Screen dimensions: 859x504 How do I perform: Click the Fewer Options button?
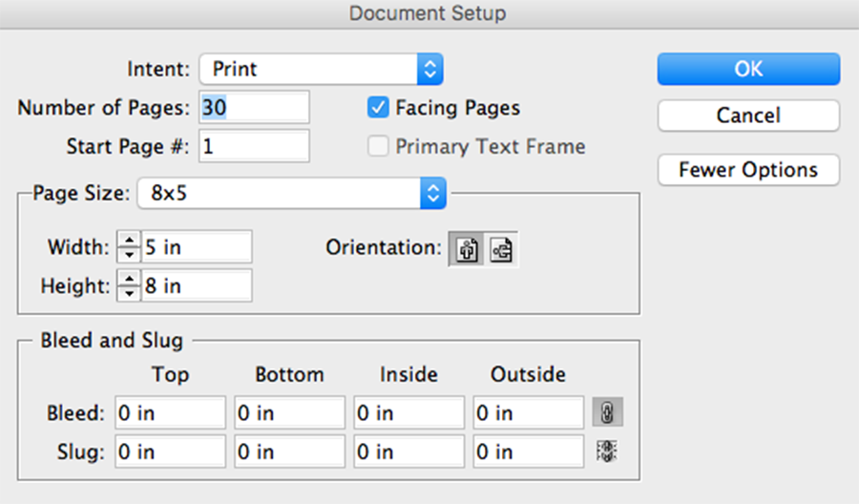(x=748, y=170)
